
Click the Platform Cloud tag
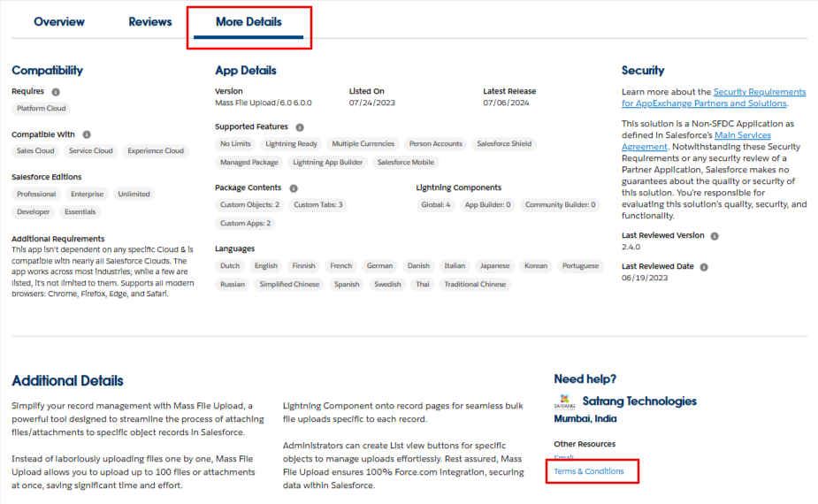[x=42, y=109]
